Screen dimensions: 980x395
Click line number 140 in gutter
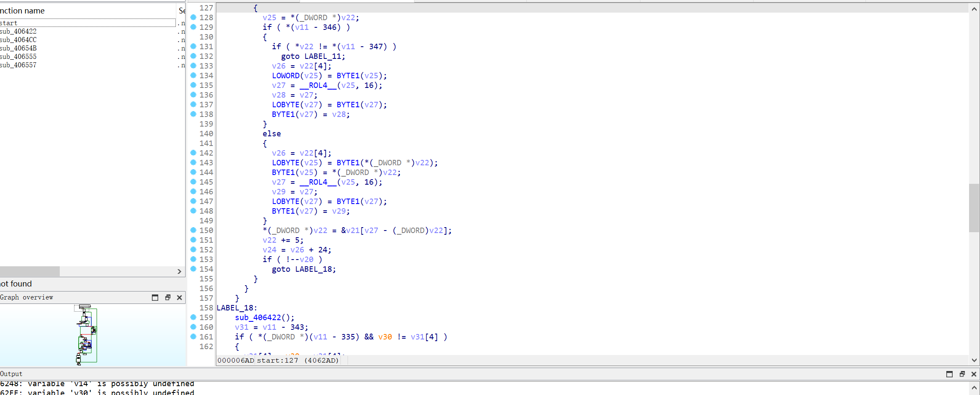pos(206,134)
